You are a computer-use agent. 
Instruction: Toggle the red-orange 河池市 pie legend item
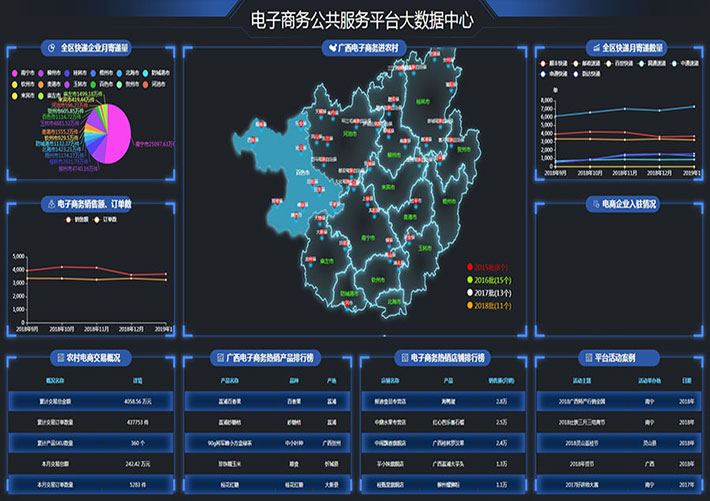(x=154, y=85)
